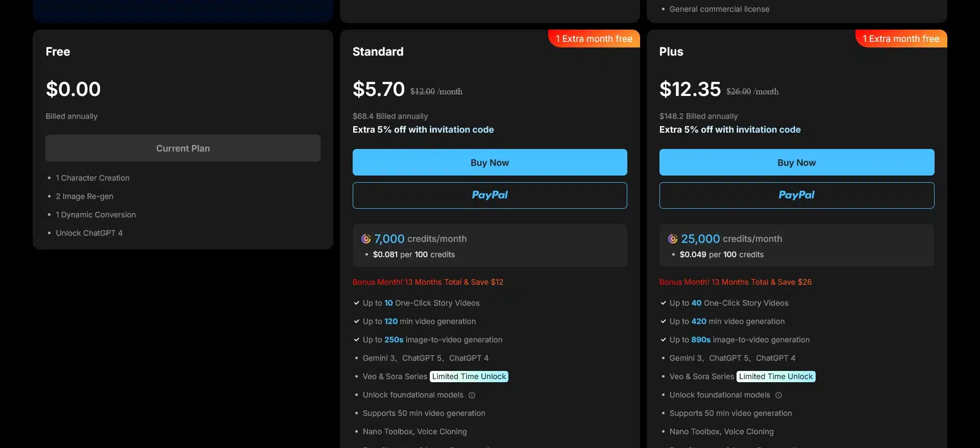Click info icon next to Plus foundational models
This screenshot has width=980, height=448.
click(779, 395)
